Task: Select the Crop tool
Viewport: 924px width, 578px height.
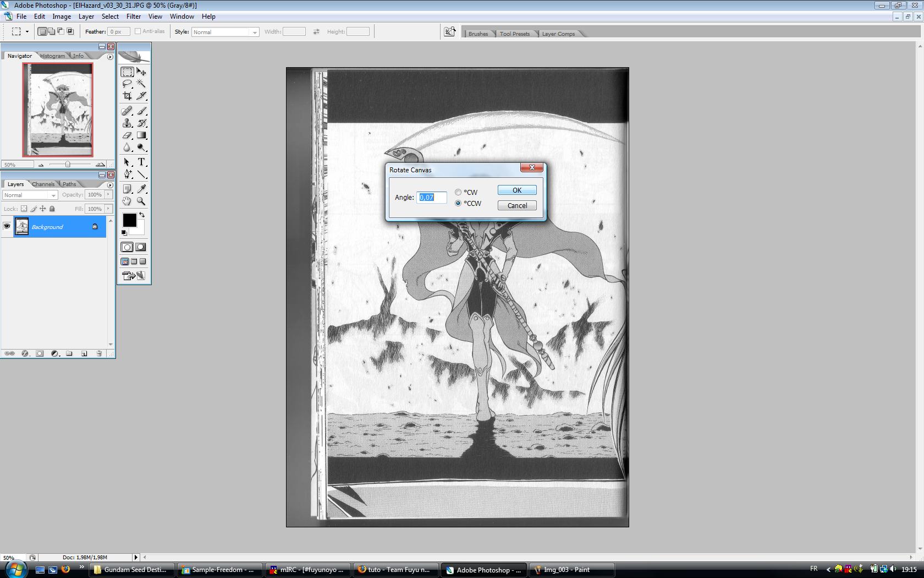Action: pos(127,96)
